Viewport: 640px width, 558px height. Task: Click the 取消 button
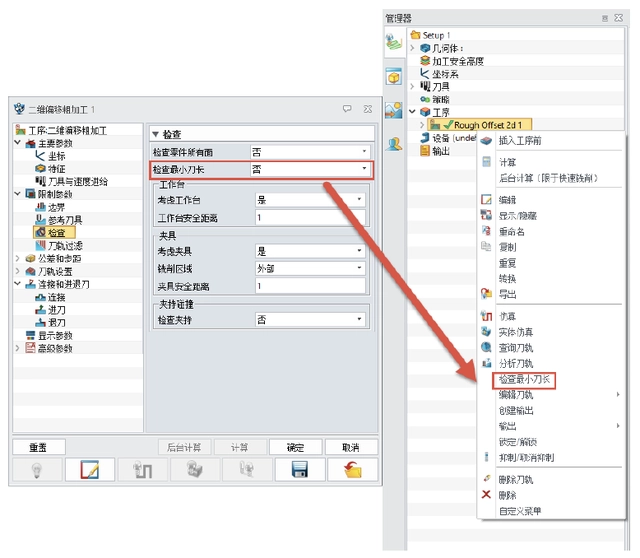(351, 447)
